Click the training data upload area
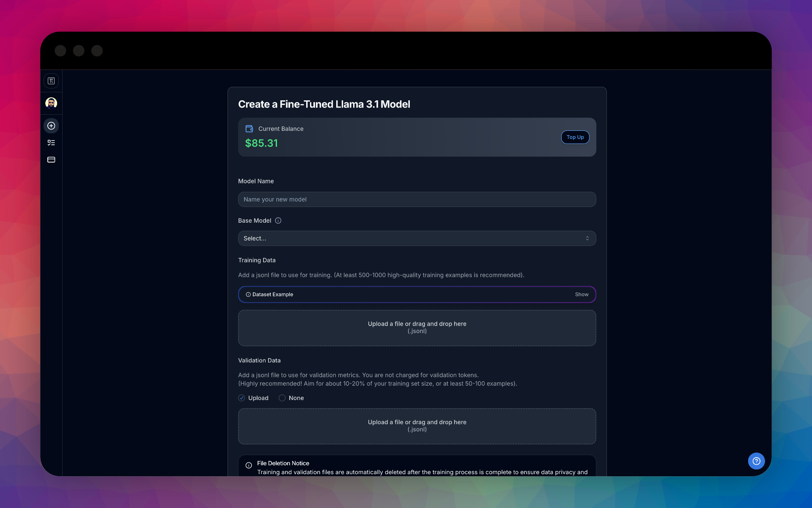This screenshot has height=508, width=812. pyautogui.click(x=417, y=328)
